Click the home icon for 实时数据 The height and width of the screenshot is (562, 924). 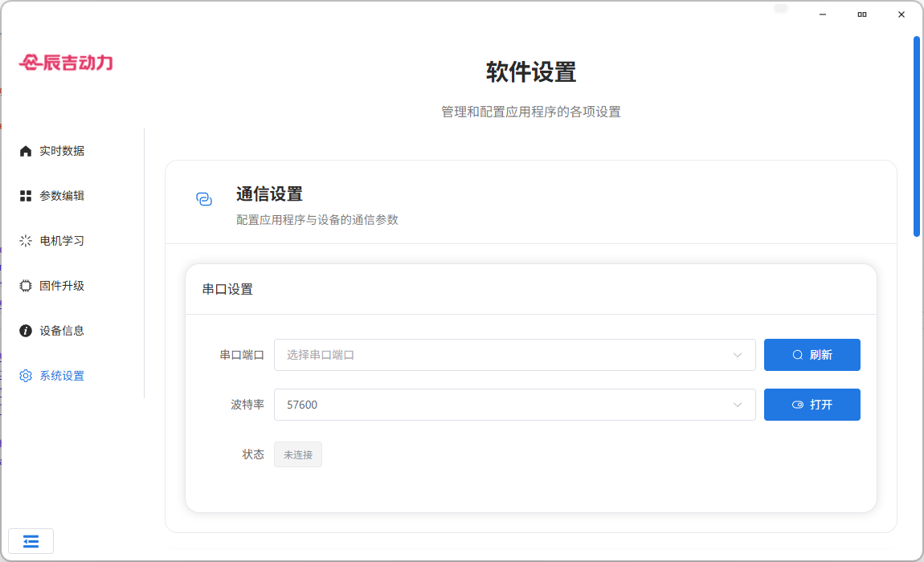tap(26, 151)
